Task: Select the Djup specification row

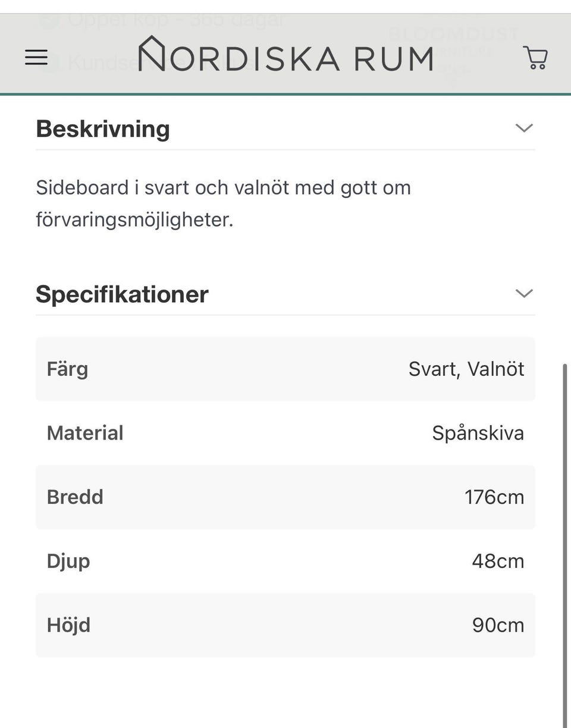Action: tap(285, 561)
